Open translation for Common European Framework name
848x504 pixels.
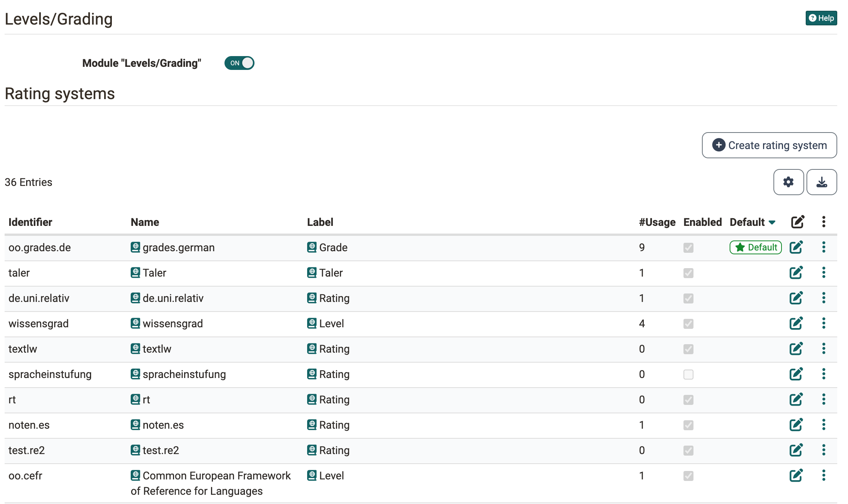[x=135, y=475]
